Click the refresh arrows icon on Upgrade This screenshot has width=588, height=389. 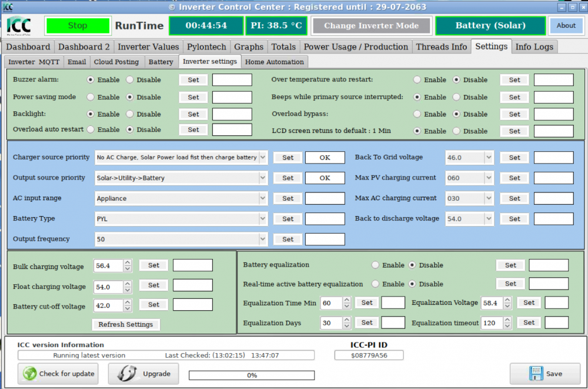128,374
